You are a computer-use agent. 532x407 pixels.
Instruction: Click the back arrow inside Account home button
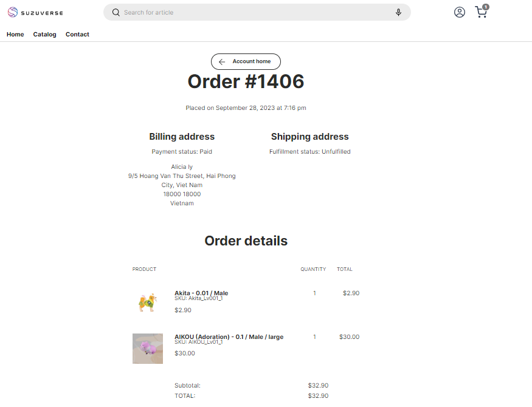(x=222, y=61)
